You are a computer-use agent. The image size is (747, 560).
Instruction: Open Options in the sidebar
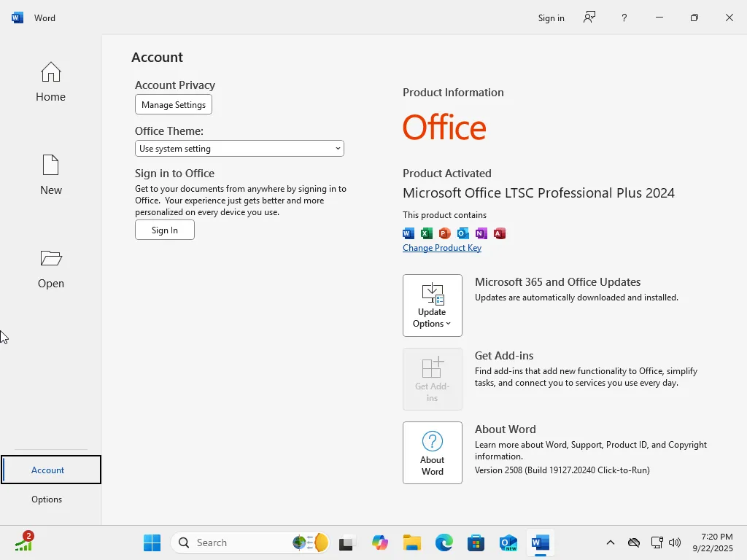tap(47, 499)
